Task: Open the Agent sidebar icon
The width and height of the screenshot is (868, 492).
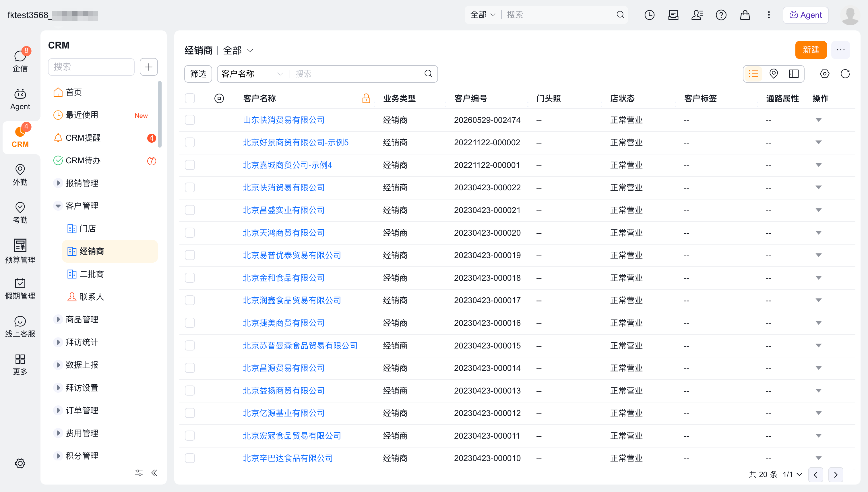Action: pos(20,99)
